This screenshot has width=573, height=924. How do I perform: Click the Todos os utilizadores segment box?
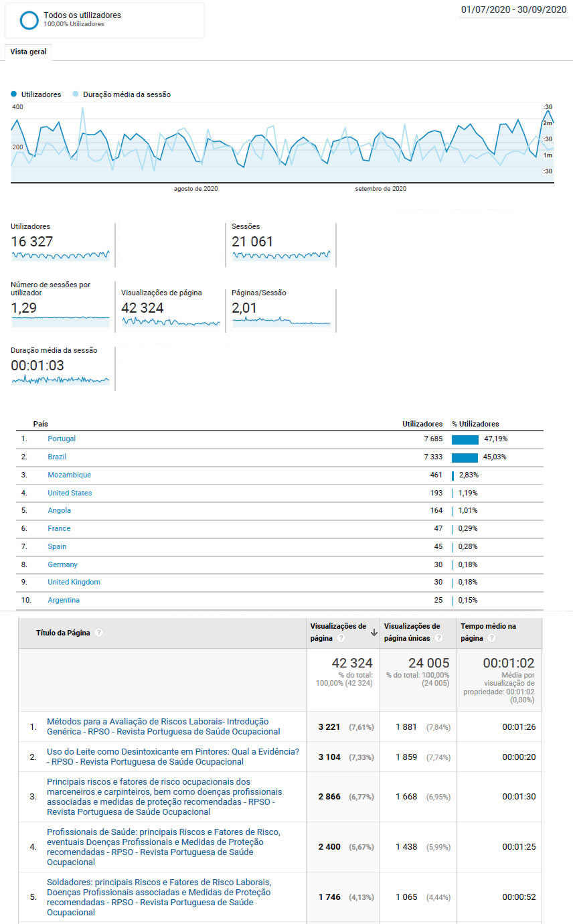click(x=104, y=20)
